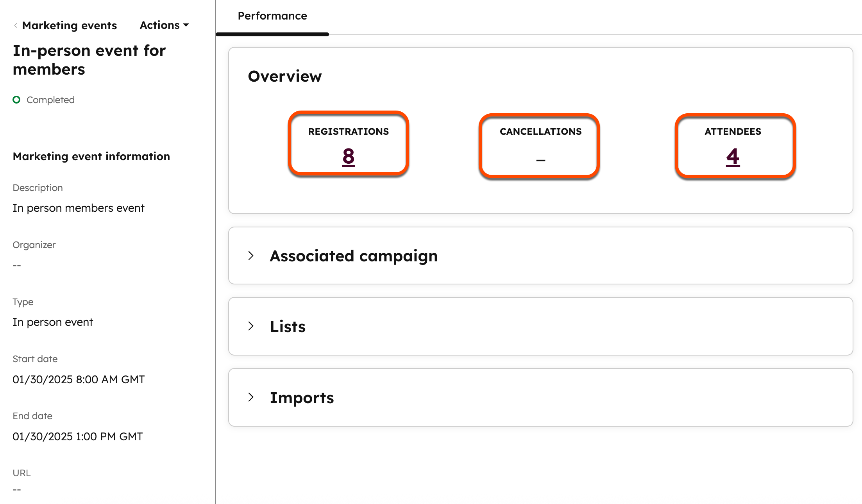Click the chevron next to Associated campaign
The height and width of the screenshot is (504, 862).
251,256
